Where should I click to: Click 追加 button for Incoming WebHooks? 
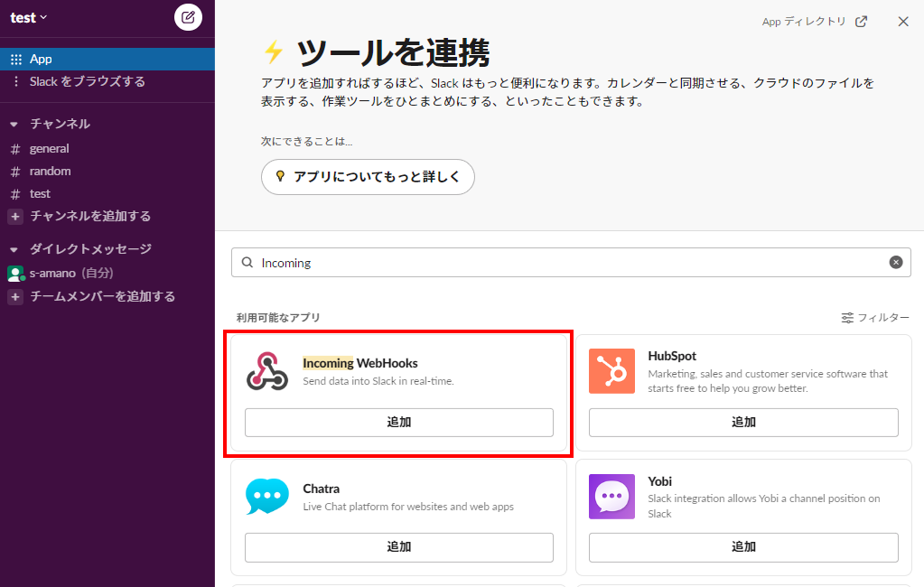click(398, 422)
